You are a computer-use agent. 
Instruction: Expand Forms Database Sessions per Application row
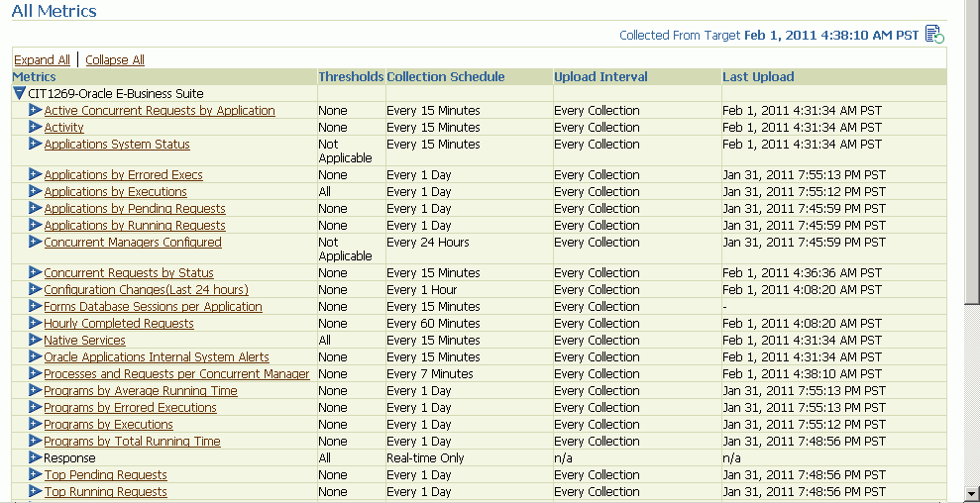point(36,306)
